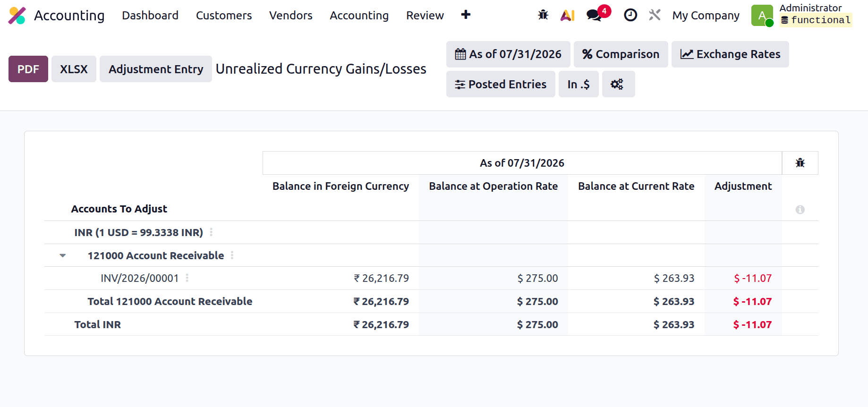Open the Exchange Rates button
Image resolution: width=868 pixels, height=407 pixels.
pyautogui.click(x=730, y=54)
